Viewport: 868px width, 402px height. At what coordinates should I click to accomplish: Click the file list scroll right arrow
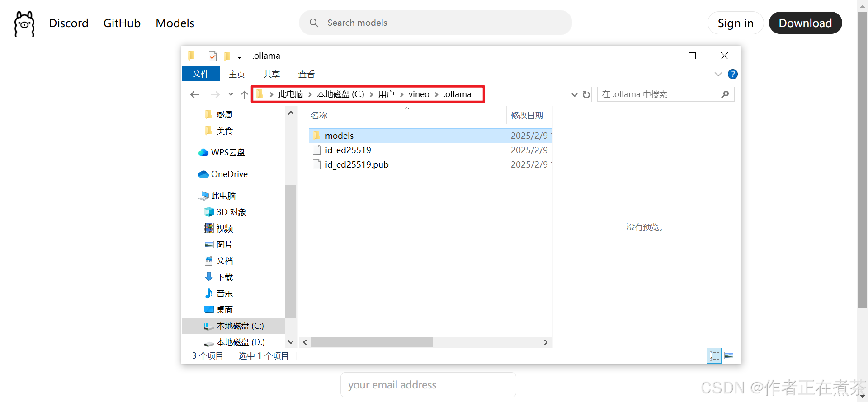coord(546,342)
